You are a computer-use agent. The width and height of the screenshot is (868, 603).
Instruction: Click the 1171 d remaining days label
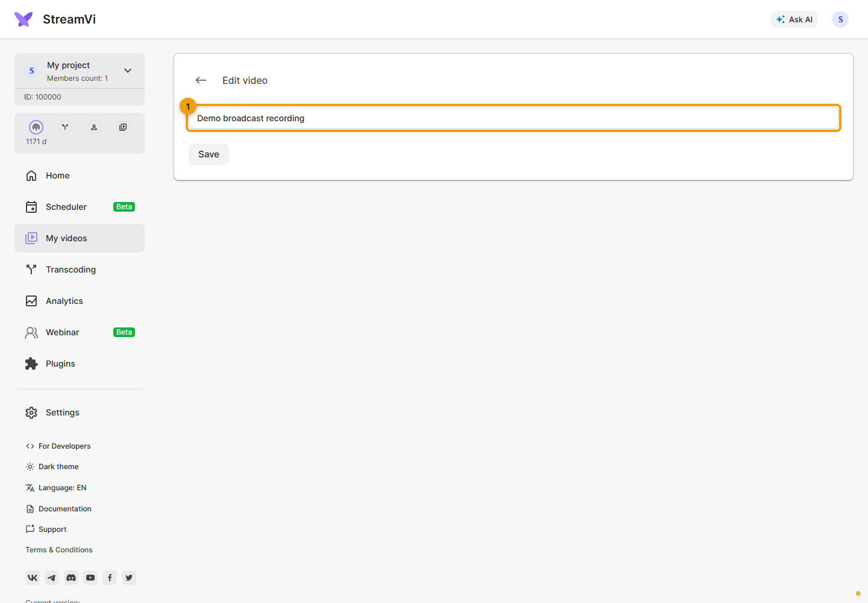tap(36, 142)
